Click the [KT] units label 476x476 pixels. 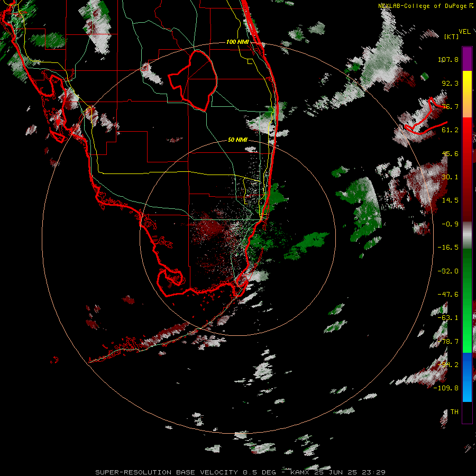click(451, 36)
